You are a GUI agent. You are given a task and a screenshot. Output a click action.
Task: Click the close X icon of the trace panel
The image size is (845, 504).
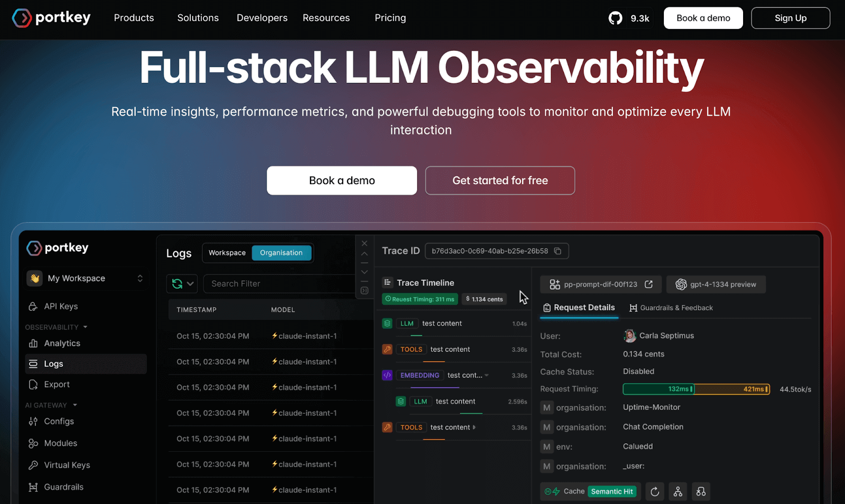[x=364, y=243]
